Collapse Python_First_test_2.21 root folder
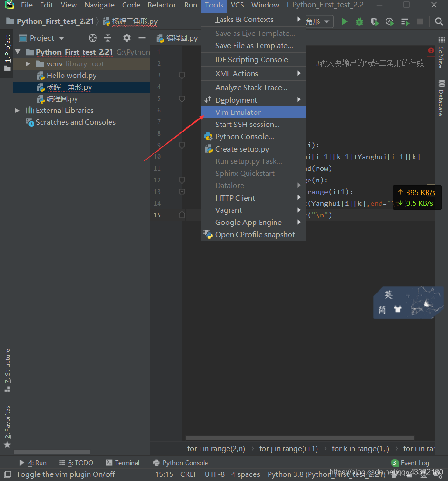Image resolution: width=448 pixels, height=481 pixels. pos(18,52)
